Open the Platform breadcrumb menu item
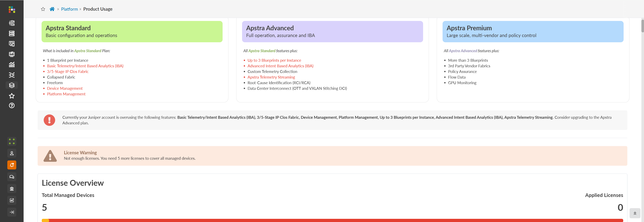The height and width of the screenshot is (222, 644). click(x=69, y=9)
